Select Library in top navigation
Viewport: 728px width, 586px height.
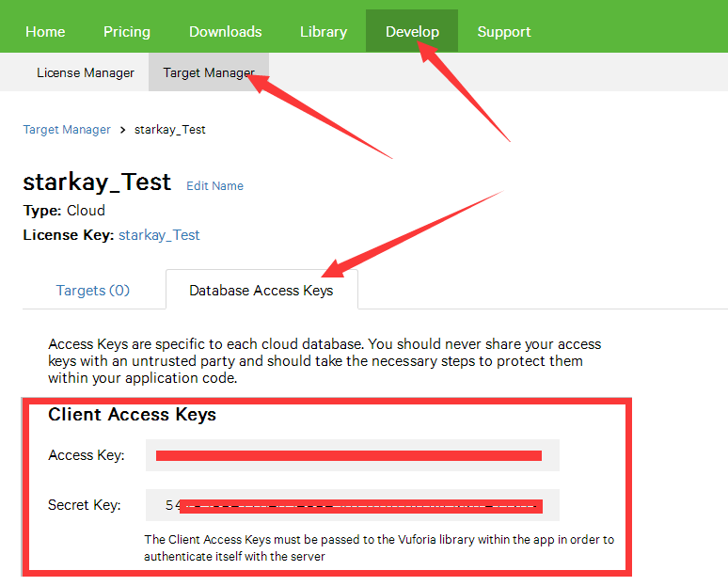click(x=324, y=32)
